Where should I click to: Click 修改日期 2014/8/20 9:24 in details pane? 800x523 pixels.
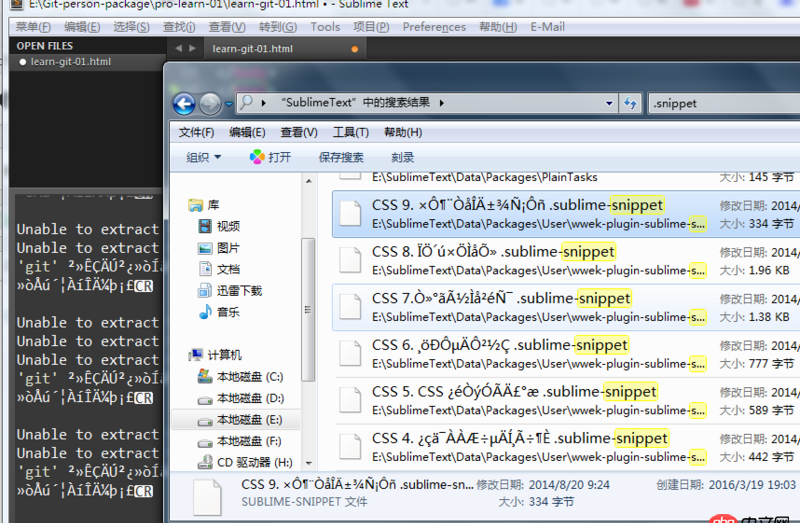tap(543, 485)
